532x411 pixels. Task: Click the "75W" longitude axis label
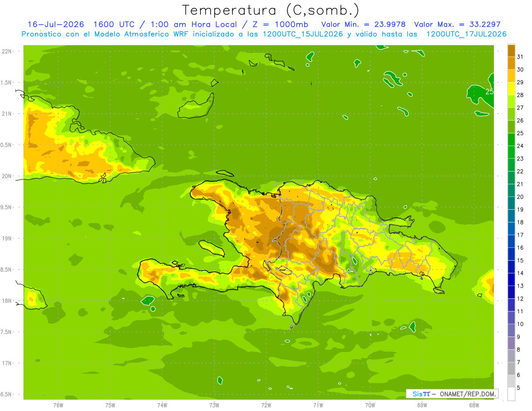(x=110, y=405)
